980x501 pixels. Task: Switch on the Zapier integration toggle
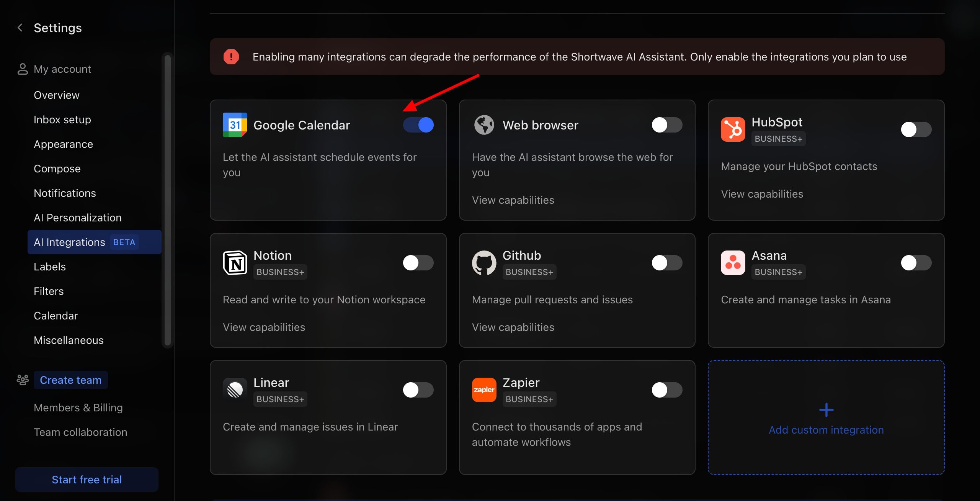(x=667, y=390)
